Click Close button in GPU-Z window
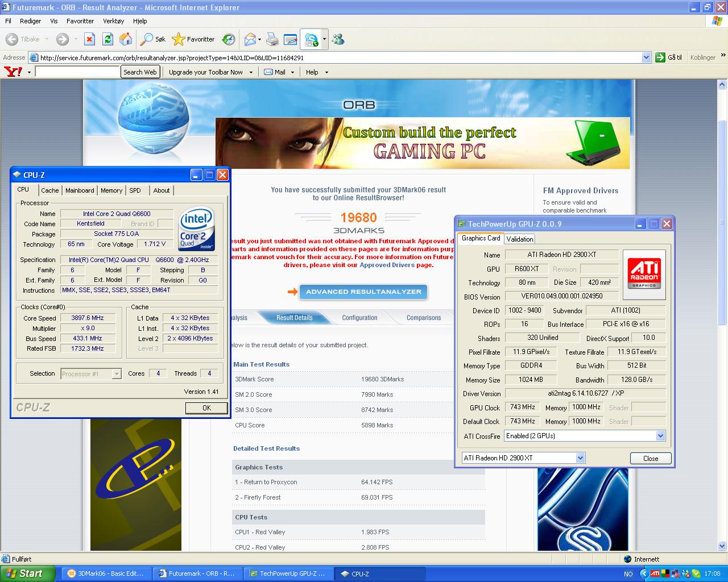Viewport: 728px width, 582px height. 651,459
